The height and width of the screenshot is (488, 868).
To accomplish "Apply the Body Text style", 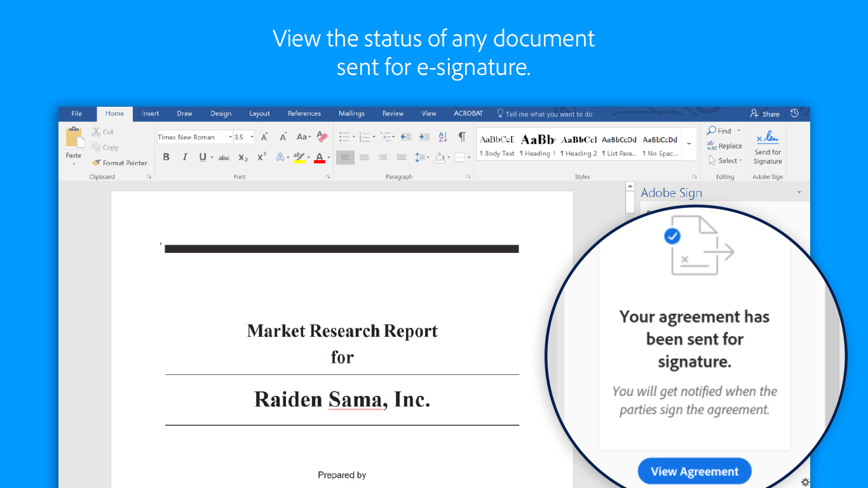I will (497, 145).
